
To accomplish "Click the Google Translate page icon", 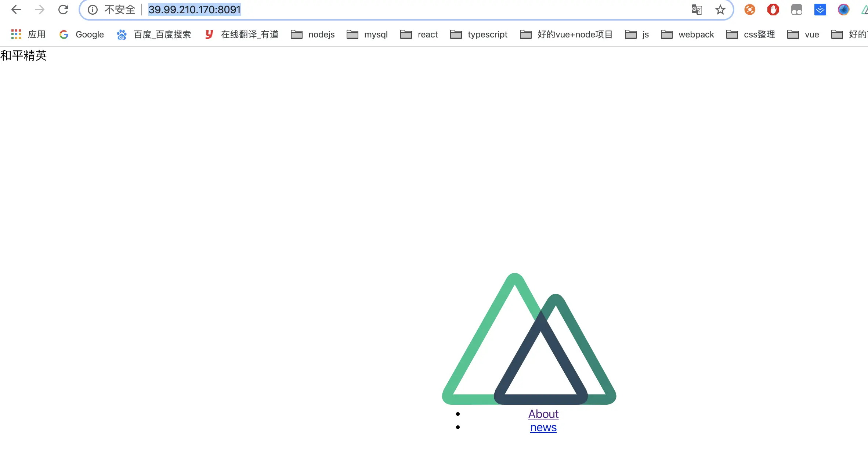I will click(x=697, y=10).
